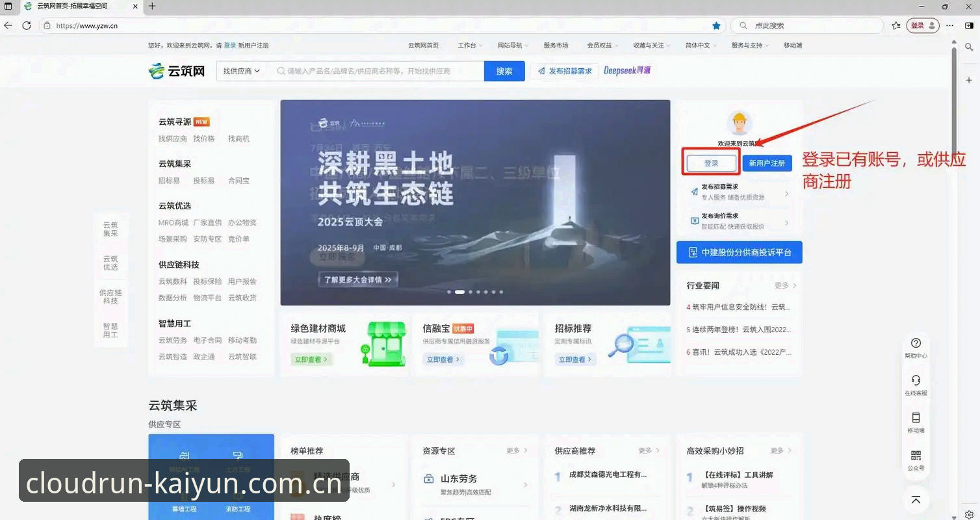Screen dimensions: 980x520
Task: Open news item 筑牢用户信息安全防线
Action: [x=738, y=307]
